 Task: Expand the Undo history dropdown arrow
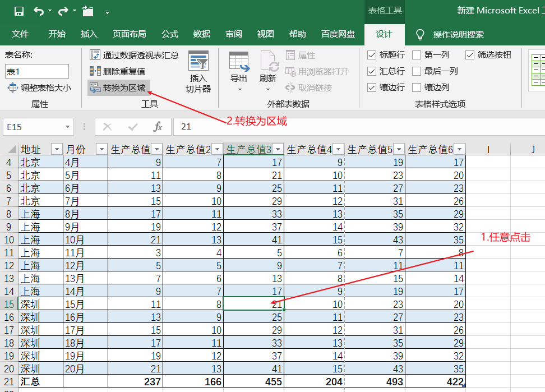50,11
